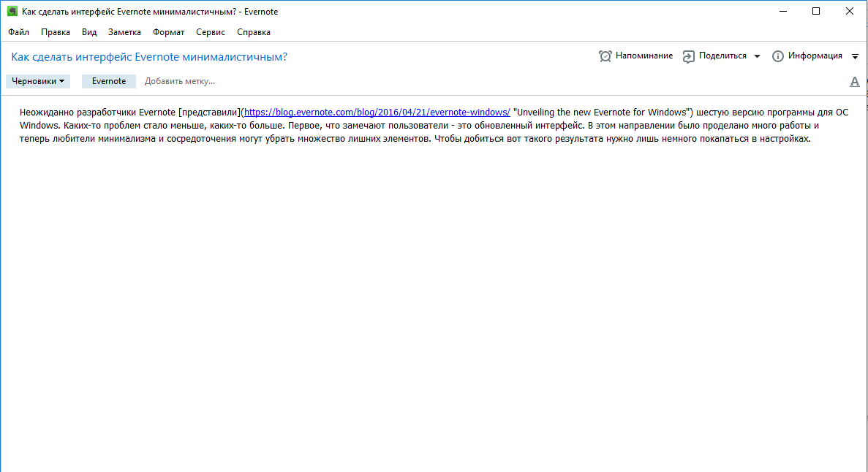Open the blog.evernote.com hyperlink in note

pos(377,113)
